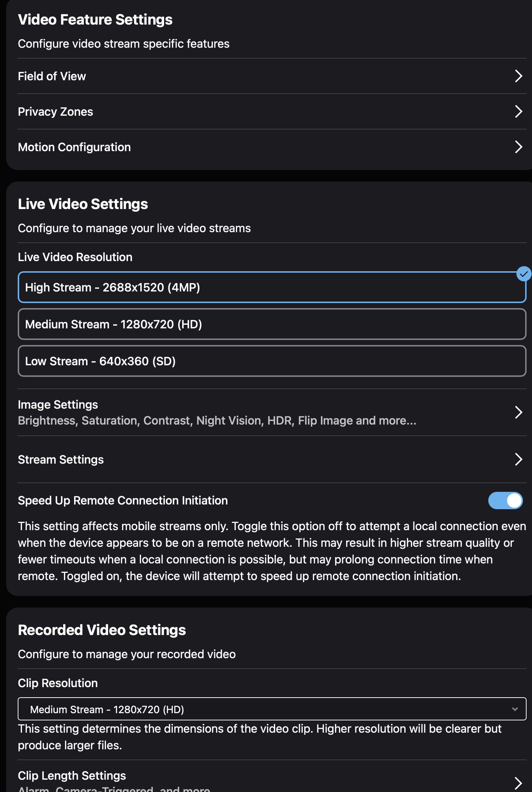Disable Speed Up Remote Connection Initiation toggle
This screenshot has width=532, height=792.
(505, 501)
